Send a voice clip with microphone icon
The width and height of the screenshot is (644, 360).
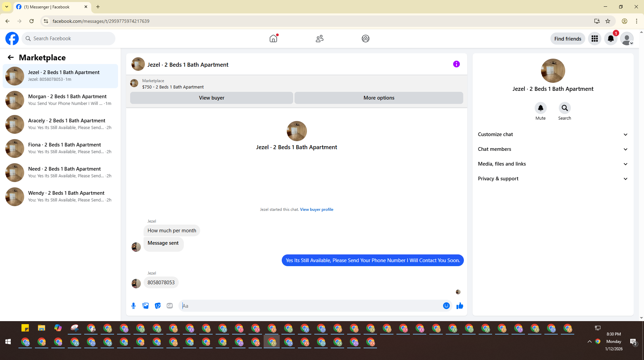pos(133,306)
